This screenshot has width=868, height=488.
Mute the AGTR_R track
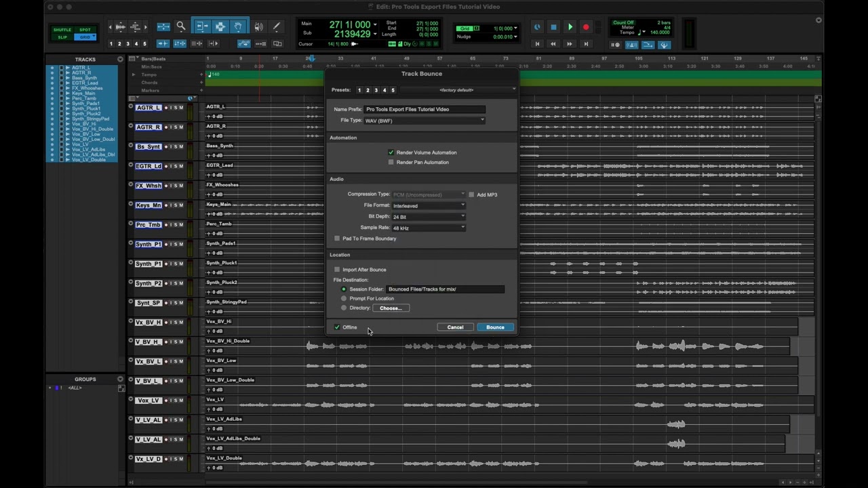click(182, 127)
